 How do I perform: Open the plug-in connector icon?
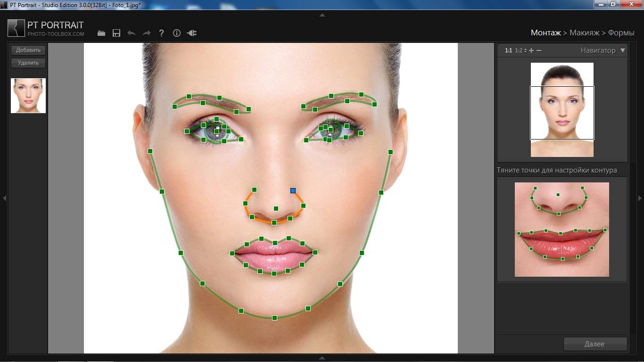(x=192, y=33)
